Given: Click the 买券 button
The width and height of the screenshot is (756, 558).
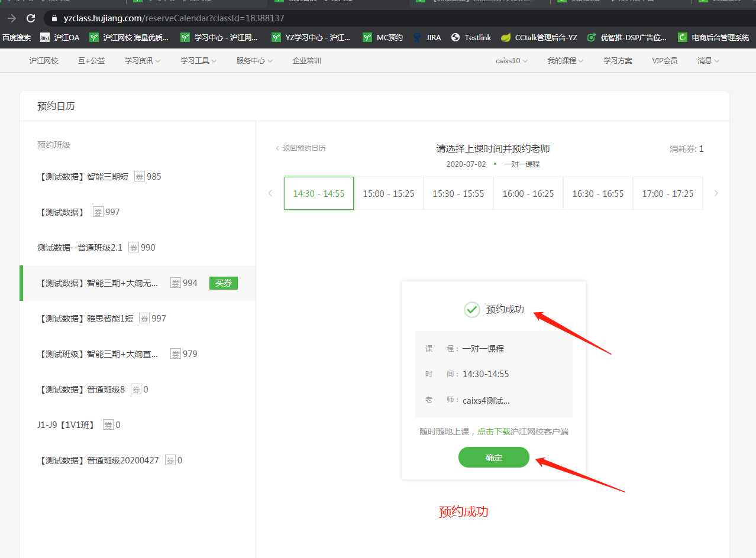Looking at the screenshot, I should point(223,283).
